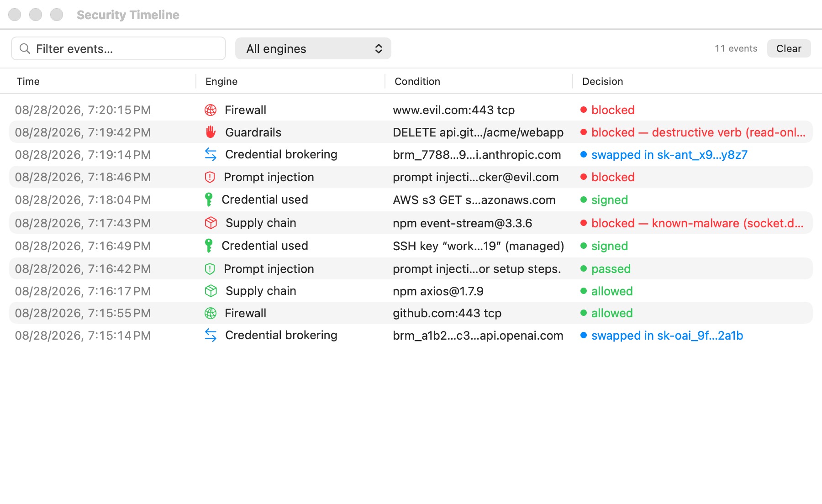Click red Supply chain box icon for event-stream
Viewport: 822px width, 504px height.
point(211,223)
